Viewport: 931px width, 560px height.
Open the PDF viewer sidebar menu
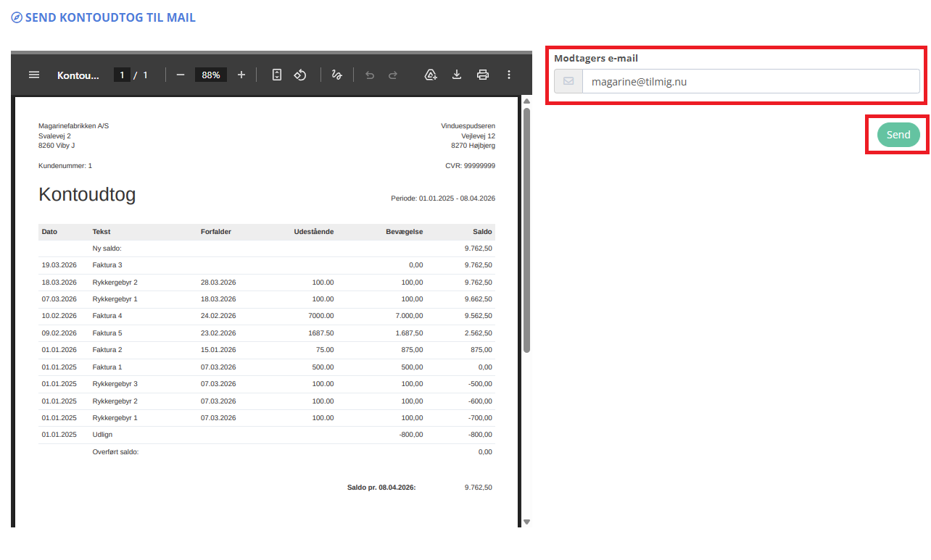(x=33, y=75)
